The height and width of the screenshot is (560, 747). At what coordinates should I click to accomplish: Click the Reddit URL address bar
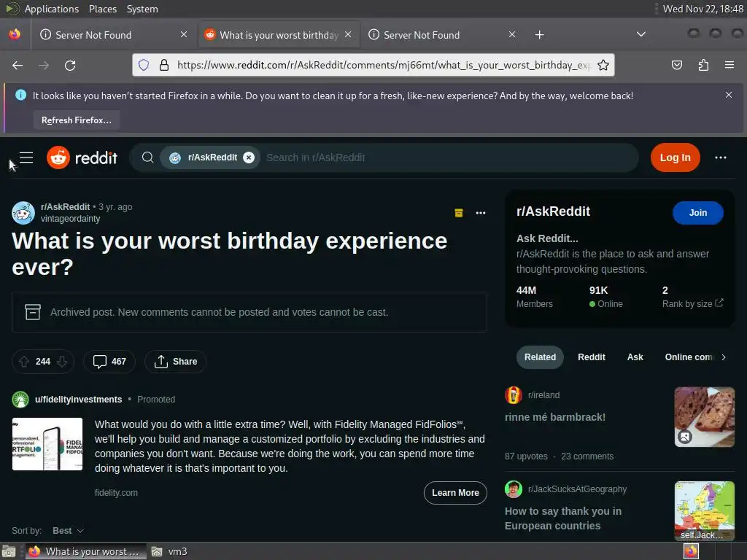click(x=384, y=65)
